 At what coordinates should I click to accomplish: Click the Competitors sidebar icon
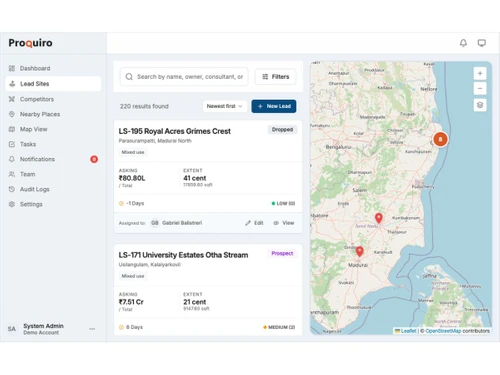point(12,99)
